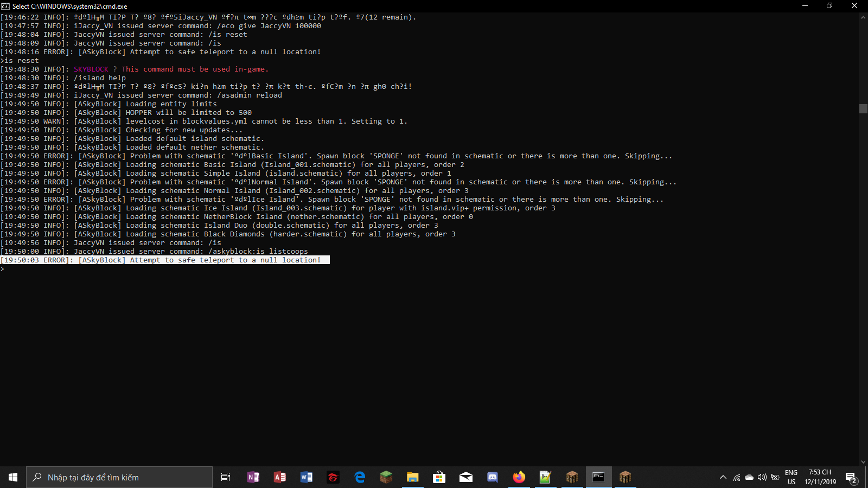
Task: Click the "Loading entity limits" text
Action: tap(171, 104)
